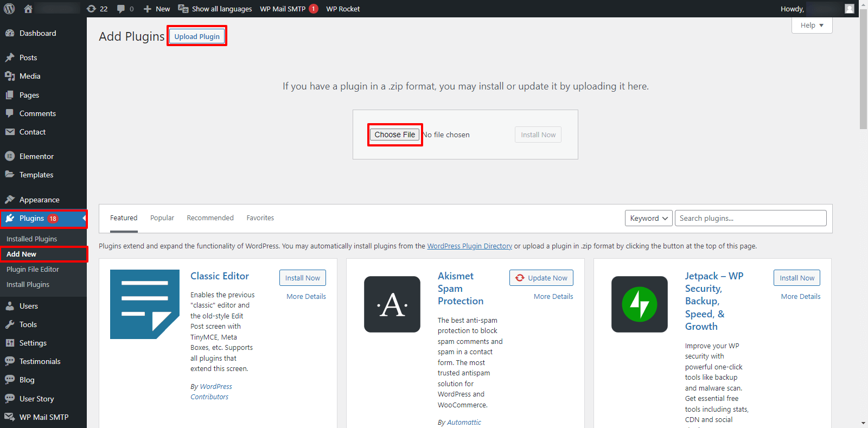Install the Classic Editor plugin

(x=303, y=278)
